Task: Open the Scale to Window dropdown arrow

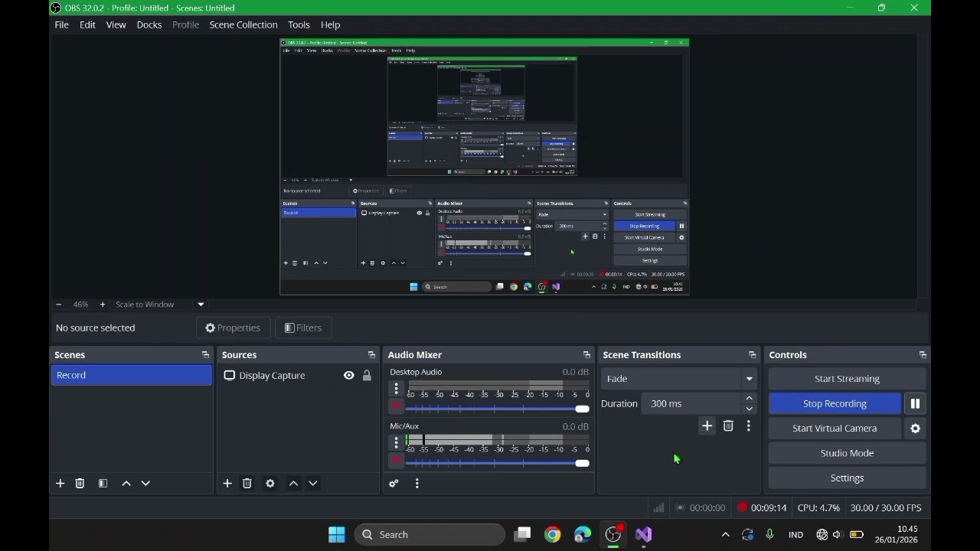Action: tap(201, 305)
